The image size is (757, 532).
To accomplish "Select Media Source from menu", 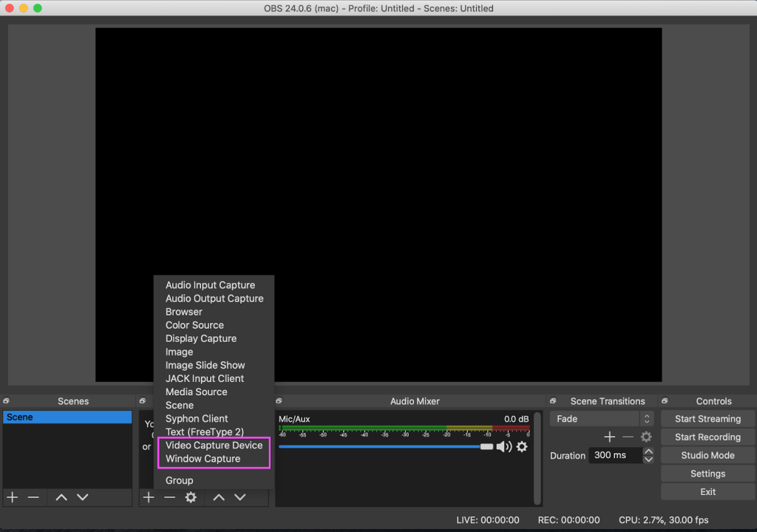I will pyautogui.click(x=197, y=392).
